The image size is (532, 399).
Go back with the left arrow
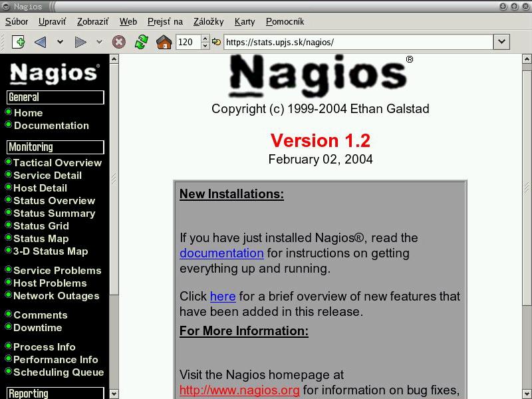pos(41,42)
